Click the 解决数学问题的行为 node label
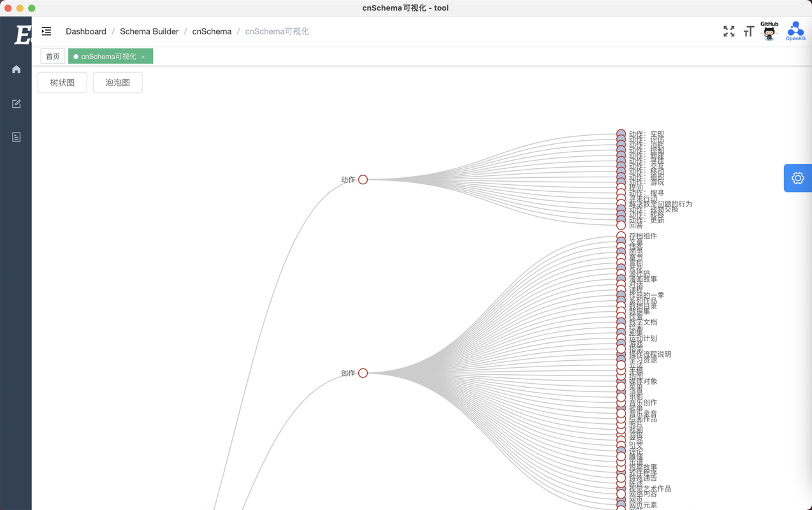 (660, 204)
